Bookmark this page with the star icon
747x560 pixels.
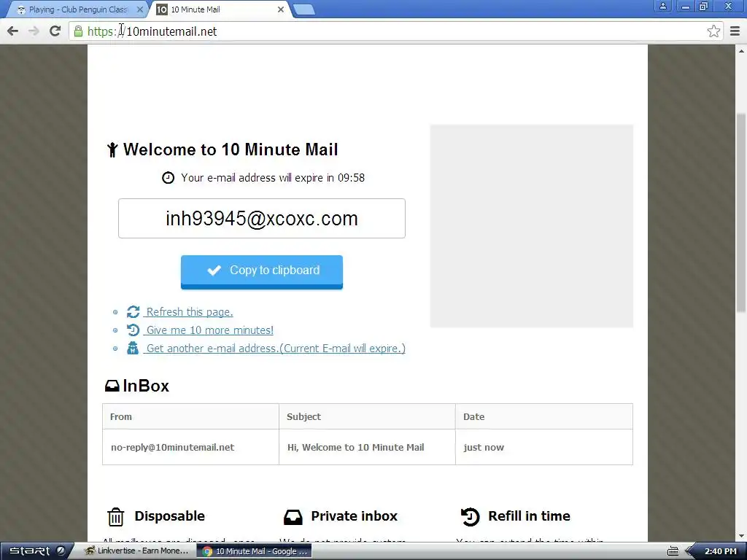[713, 31]
